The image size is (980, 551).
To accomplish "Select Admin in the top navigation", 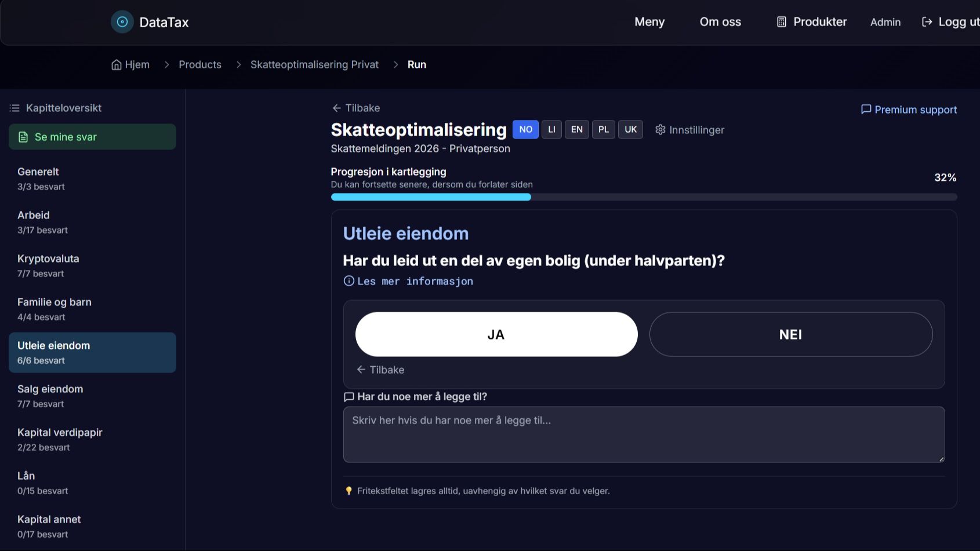I will pos(885,21).
